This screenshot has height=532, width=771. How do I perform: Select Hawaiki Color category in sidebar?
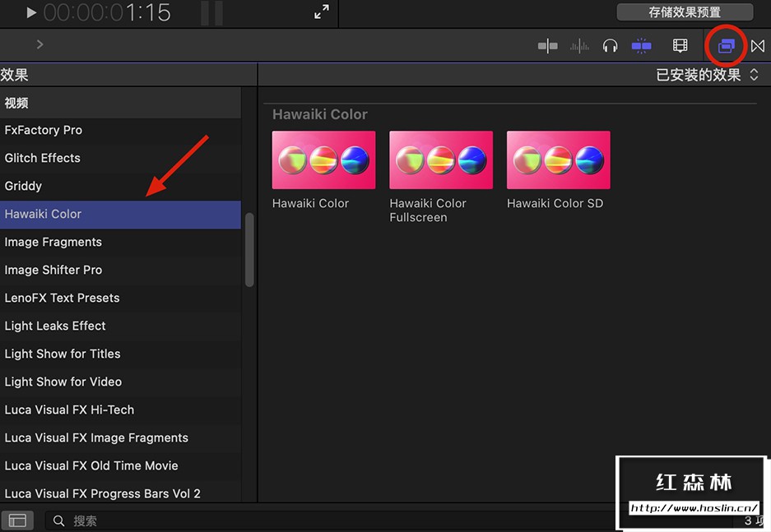[x=120, y=214]
